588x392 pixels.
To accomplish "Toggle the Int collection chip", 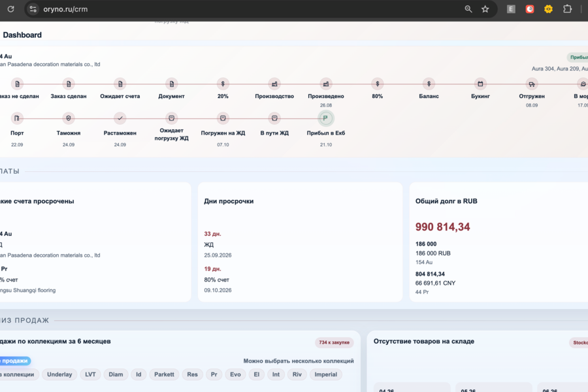I will (x=276, y=374).
